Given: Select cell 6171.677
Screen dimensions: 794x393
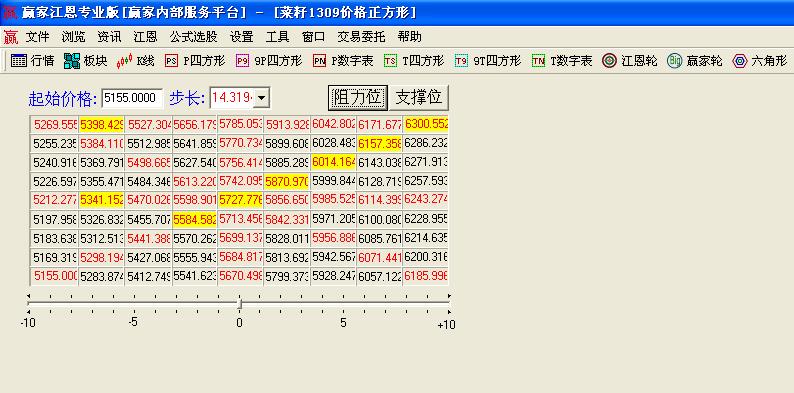Looking at the screenshot, I should (379, 125).
